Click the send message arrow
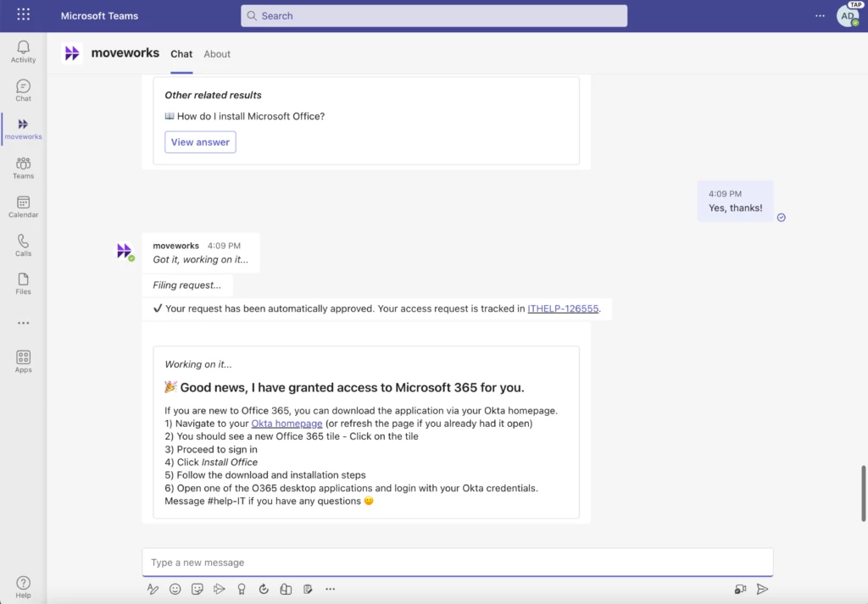The width and height of the screenshot is (868, 604). tap(763, 589)
